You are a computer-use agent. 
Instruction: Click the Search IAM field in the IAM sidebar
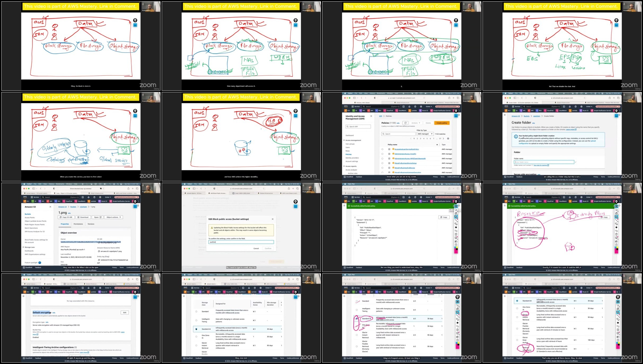click(x=358, y=126)
